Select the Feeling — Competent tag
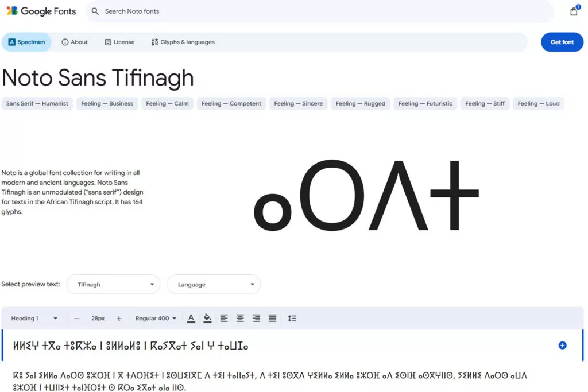Image resolution: width=588 pixels, height=392 pixels. pos(231,103)
